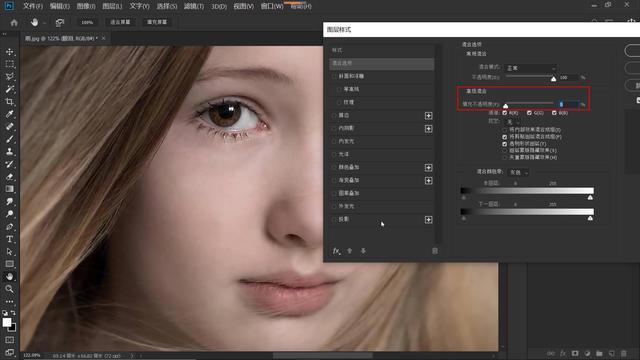Open the 挖空 knockout dropdown
The height and width of the screenshot is (360, 640).
point(513,122)
